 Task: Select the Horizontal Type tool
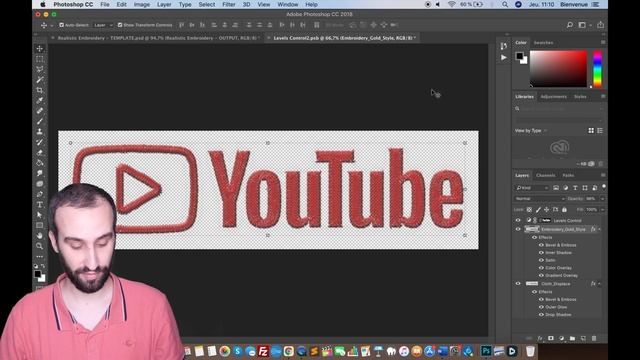coord(40,204)
